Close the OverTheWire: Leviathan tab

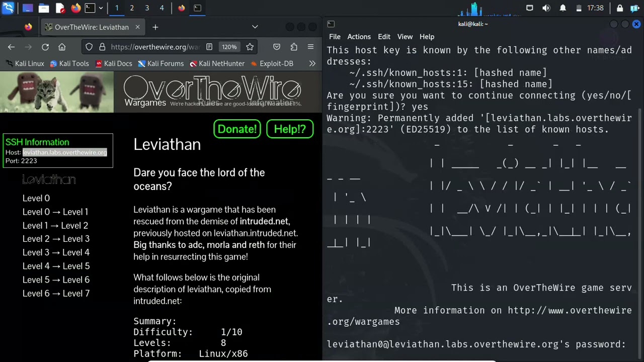tap(137, 27)
